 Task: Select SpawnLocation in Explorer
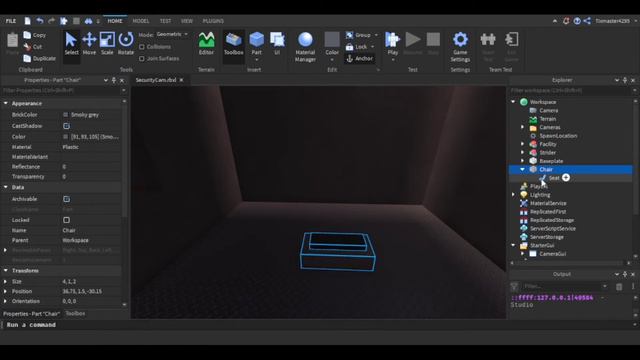coord(558,136)
